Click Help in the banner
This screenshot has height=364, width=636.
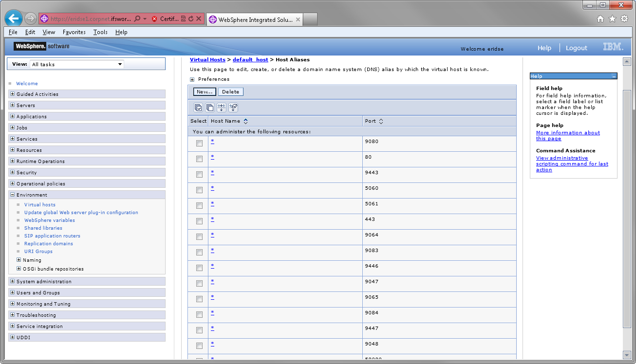coord(544,48)
